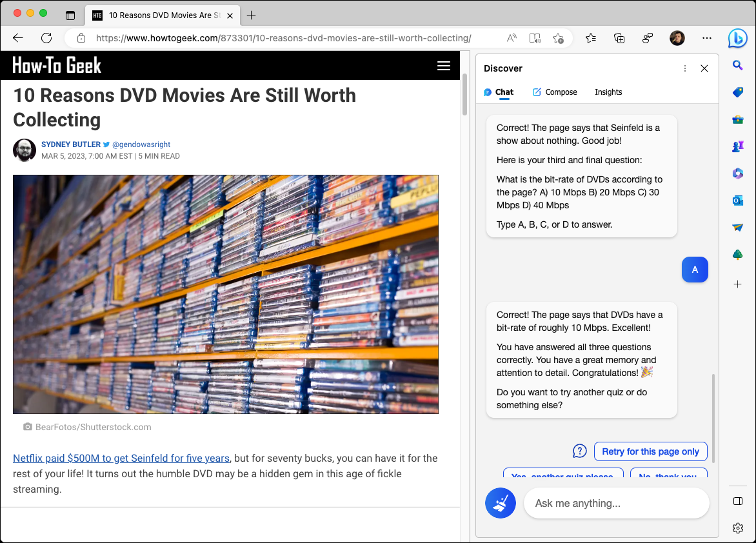The image size is (756, 543).
Task: Switch to the Compose tab
Action: [x=555, y=92]
